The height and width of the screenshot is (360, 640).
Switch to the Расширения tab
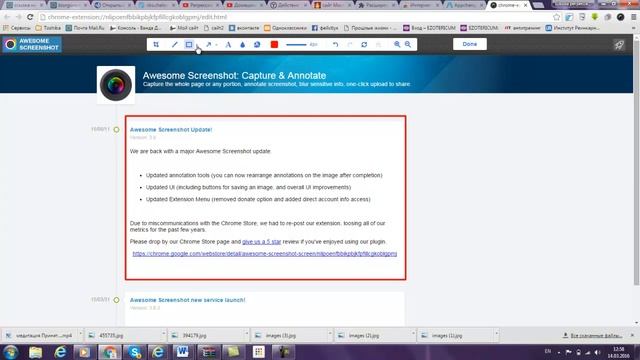(x=376, y=5)
